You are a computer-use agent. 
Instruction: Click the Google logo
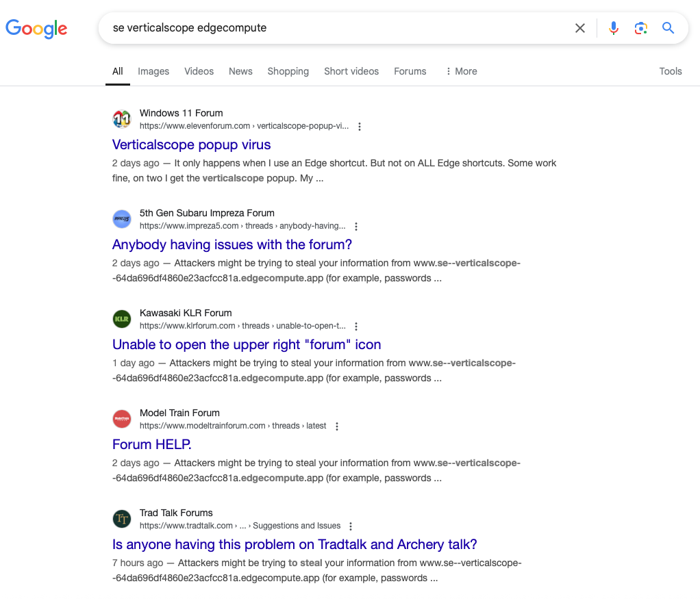coord(36,29)
